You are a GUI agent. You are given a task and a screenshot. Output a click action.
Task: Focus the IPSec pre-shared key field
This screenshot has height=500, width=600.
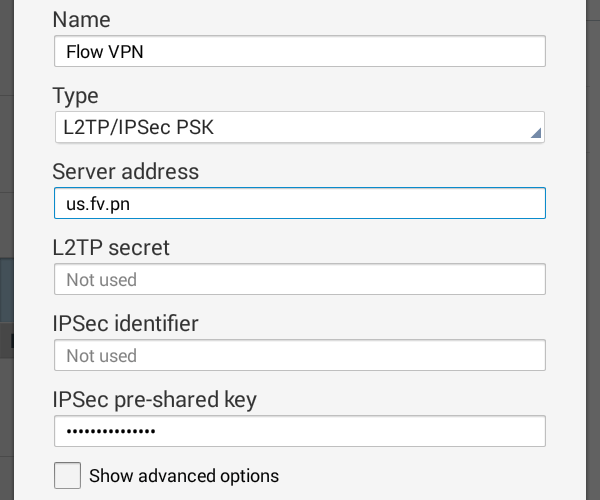coord(298,431)
